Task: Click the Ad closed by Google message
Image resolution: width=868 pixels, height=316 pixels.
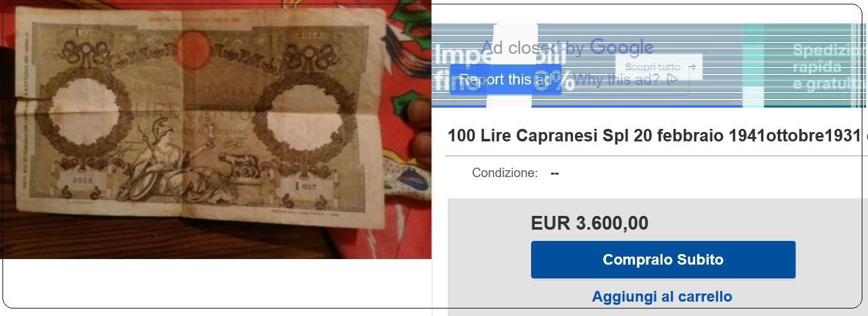Action: (567, 47)
